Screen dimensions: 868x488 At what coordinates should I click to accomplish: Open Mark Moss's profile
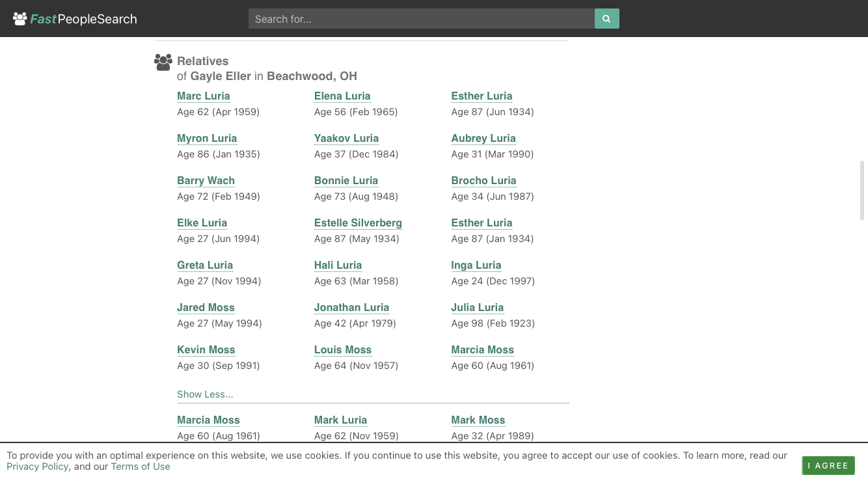click(478, 420)
